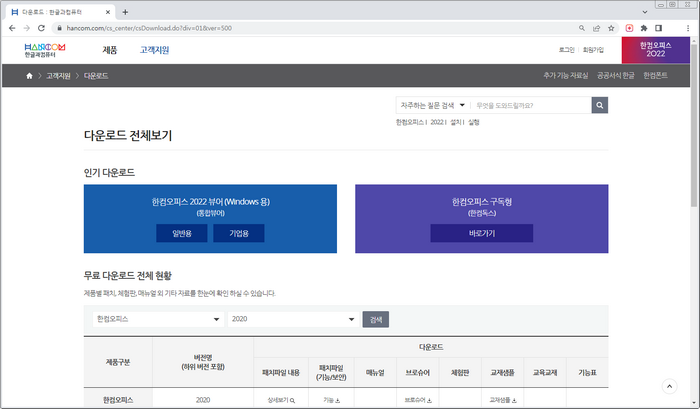Open the 제품 menu
The image size is (700, 409).
pyautogui.click(x=109, y=50)
